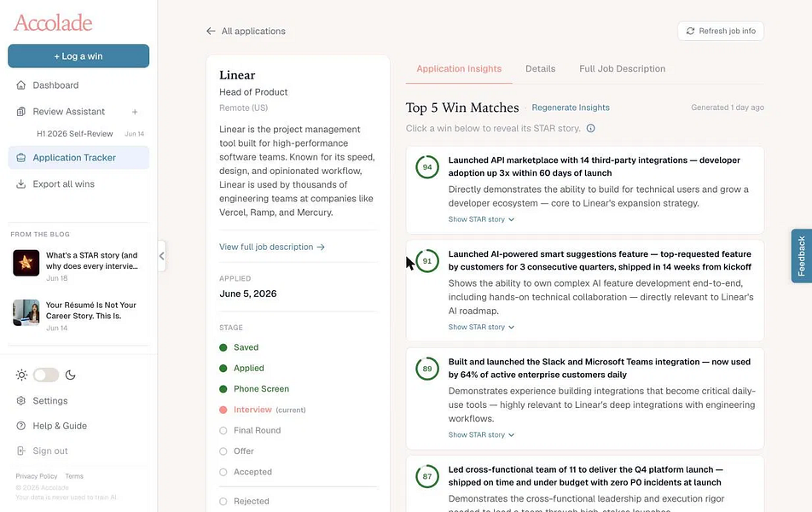Click the Dashboard home icon
812x512 pixels.
click(x=20, y=85)
